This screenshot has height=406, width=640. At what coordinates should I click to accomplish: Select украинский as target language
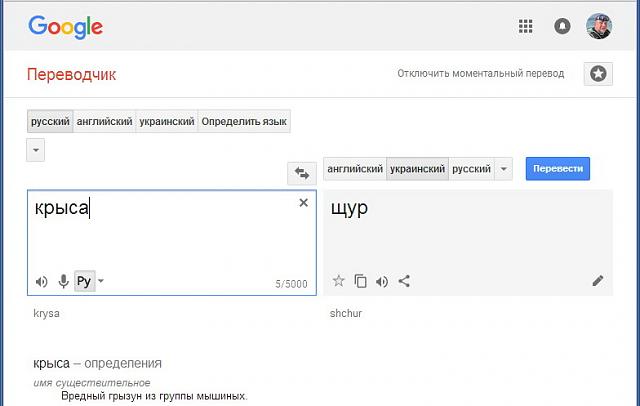pos(417,169)
